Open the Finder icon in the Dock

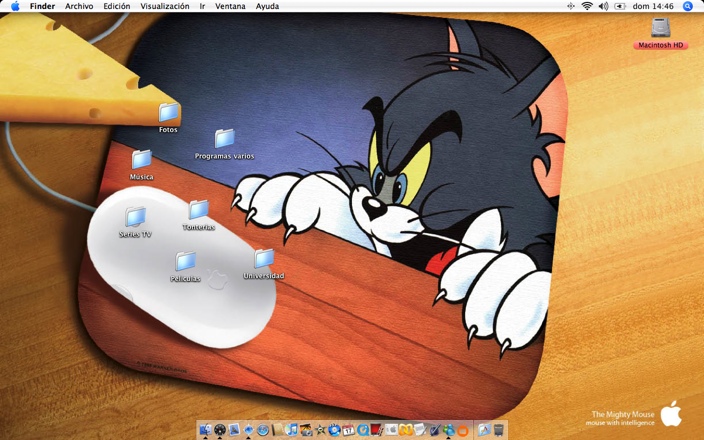point(205,430)
